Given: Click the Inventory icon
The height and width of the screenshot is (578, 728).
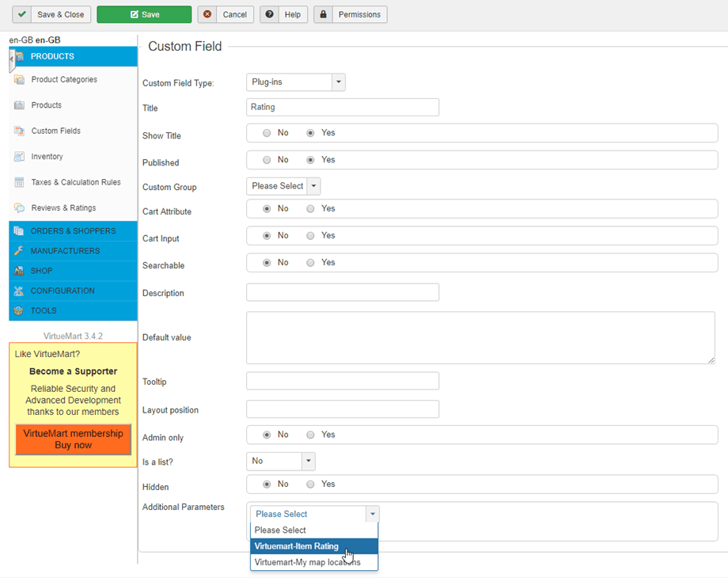Looking at the screenshot, I should 19,157.
